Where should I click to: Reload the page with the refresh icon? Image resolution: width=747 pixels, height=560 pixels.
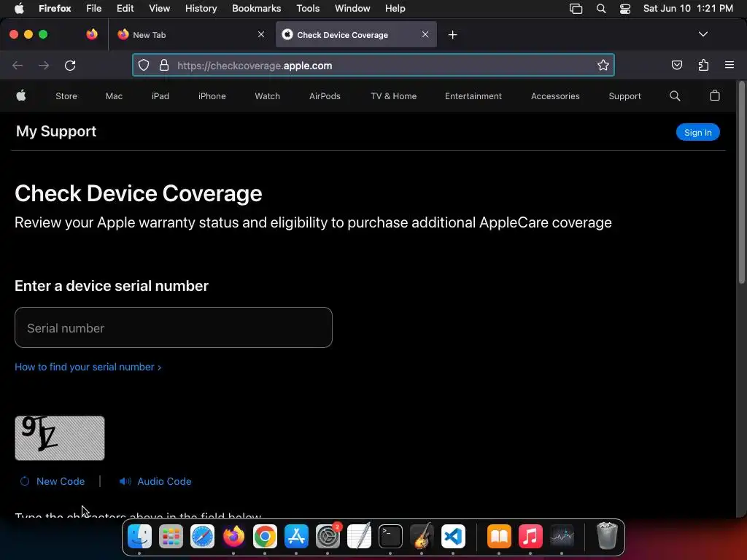click(x=70, y=65)
